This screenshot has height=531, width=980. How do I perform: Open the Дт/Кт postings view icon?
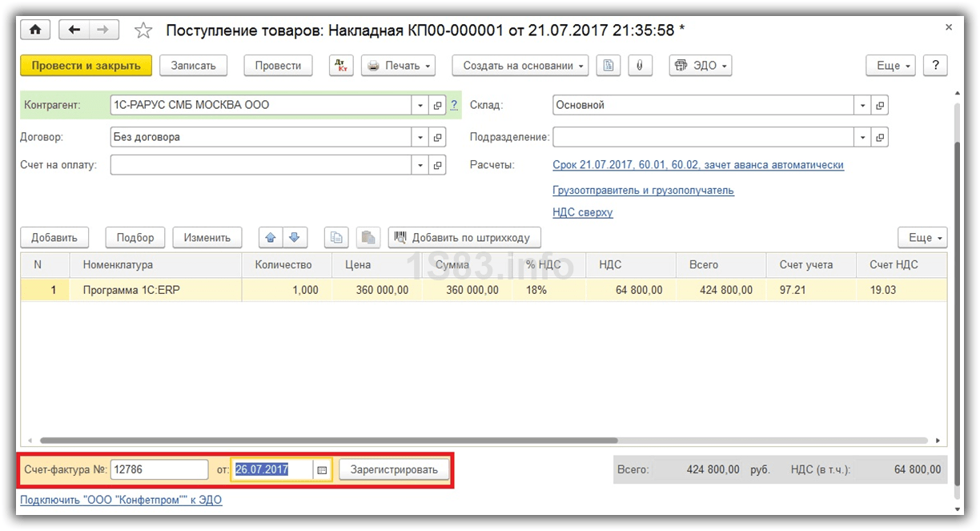[341, 66]
